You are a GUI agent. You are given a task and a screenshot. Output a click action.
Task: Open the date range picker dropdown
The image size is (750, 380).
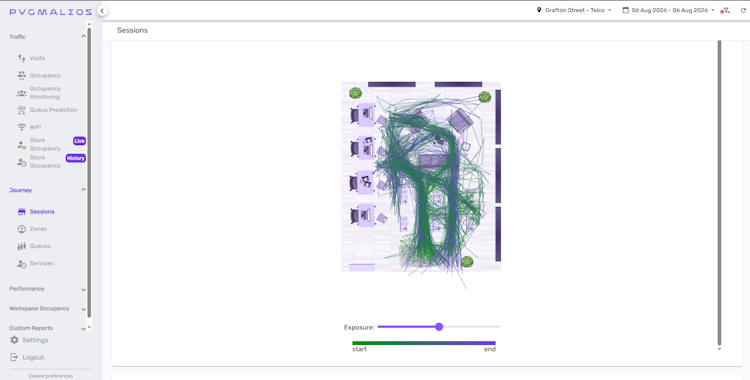(x=668, y=10)
